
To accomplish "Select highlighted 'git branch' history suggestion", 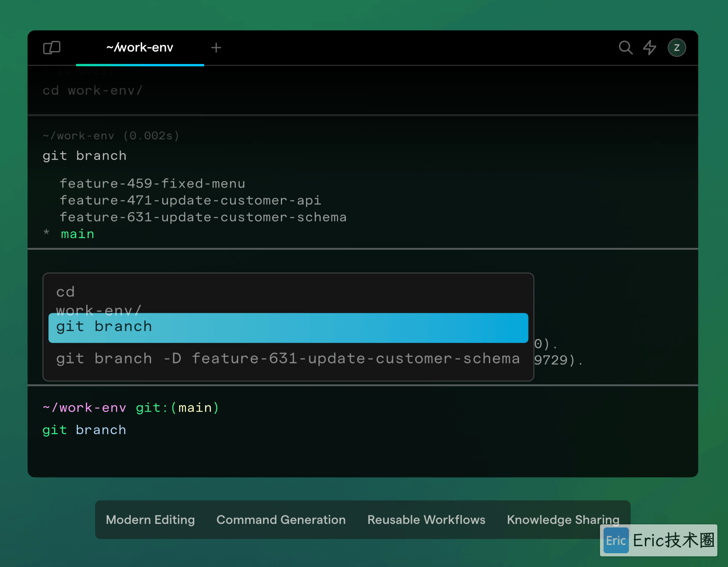I will point(288,327).
